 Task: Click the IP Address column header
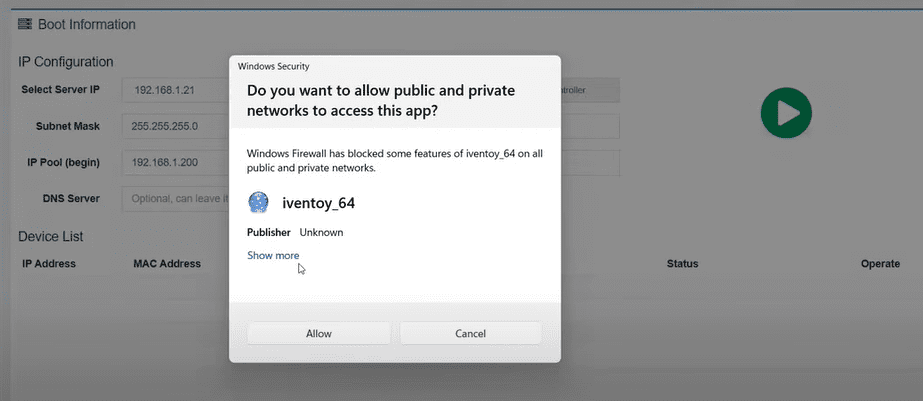coord(49,264)
